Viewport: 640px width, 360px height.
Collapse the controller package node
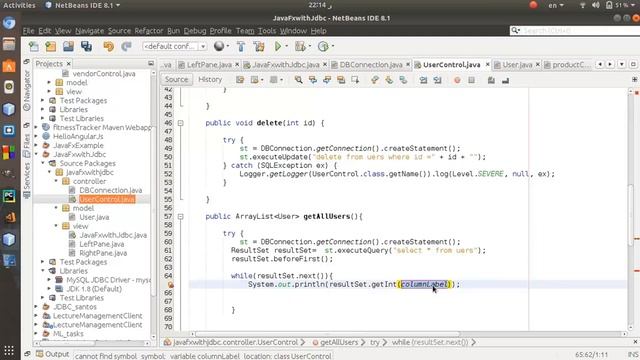tap(56, 181)
